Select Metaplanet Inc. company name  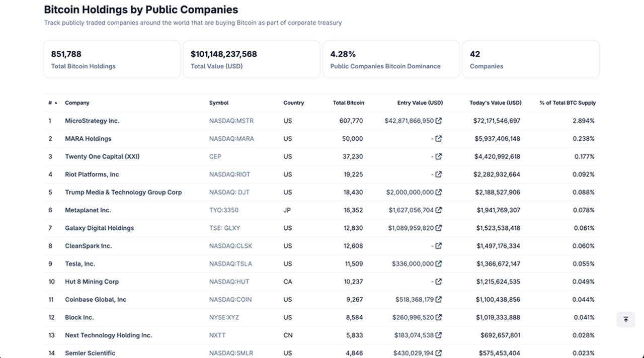88,210
